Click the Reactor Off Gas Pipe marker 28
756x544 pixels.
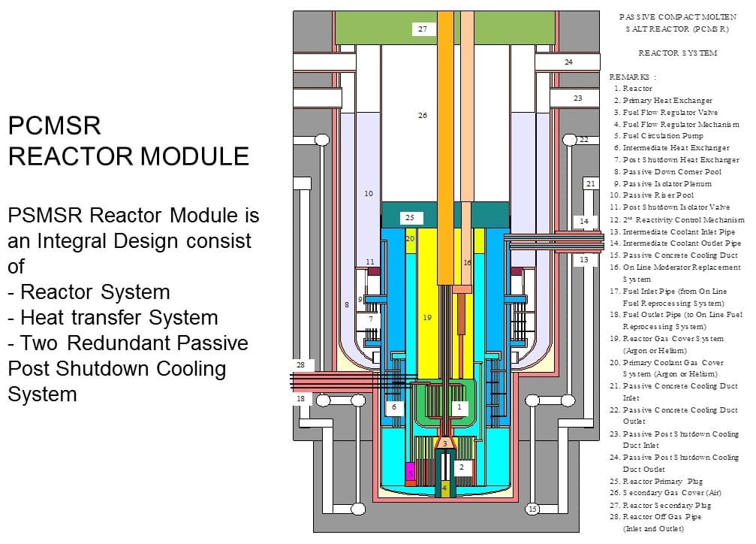click(300, 364)
